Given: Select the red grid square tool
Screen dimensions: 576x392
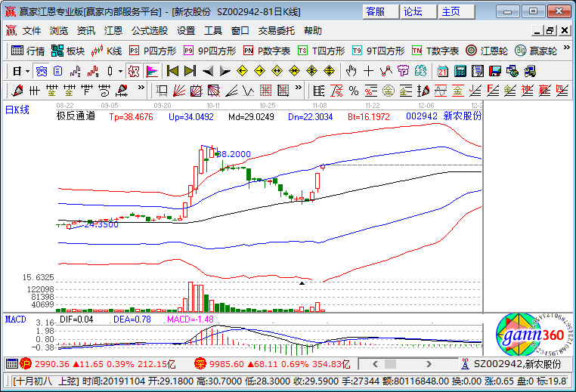Looking at the screenshot, I should [x=265, y=91].
